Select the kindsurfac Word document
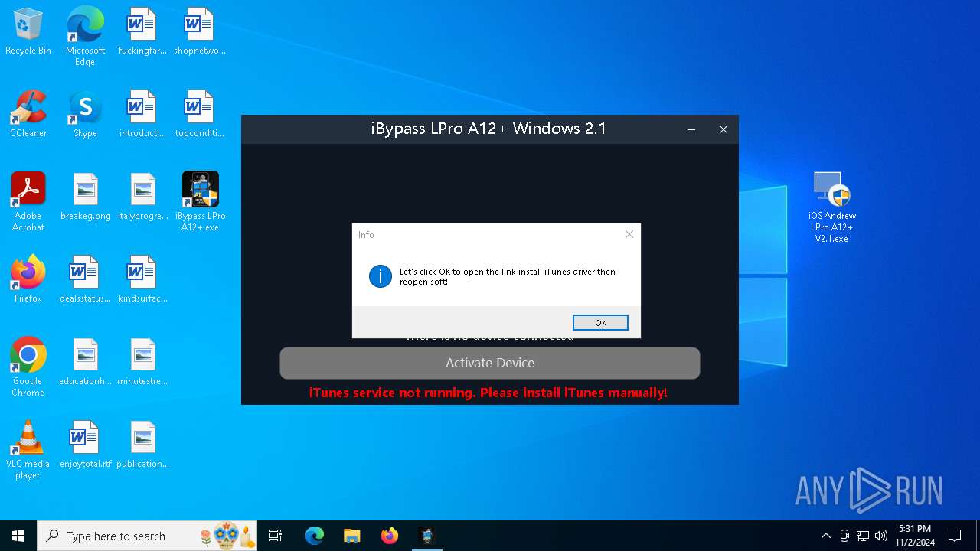The width and height of the screenshot is (980, 551). click(x=142, y=279)
